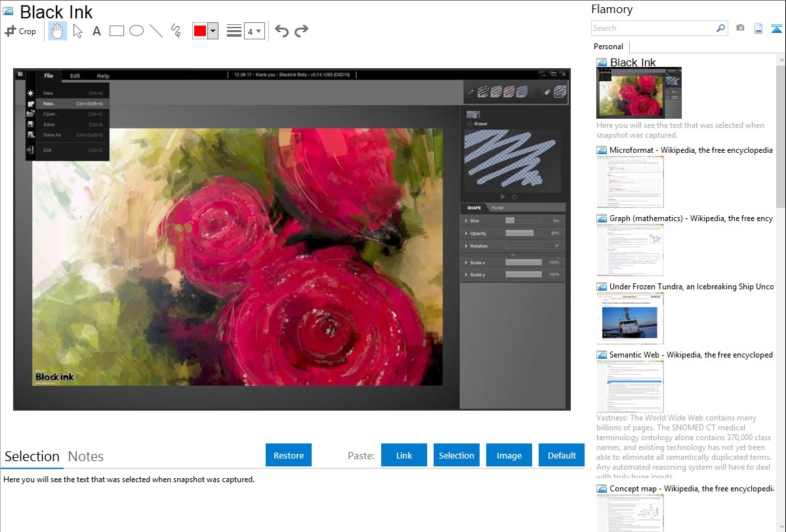Click the power icon under brush preview
The height and width of the screenshot is (532, 786).
coord(514,197)
